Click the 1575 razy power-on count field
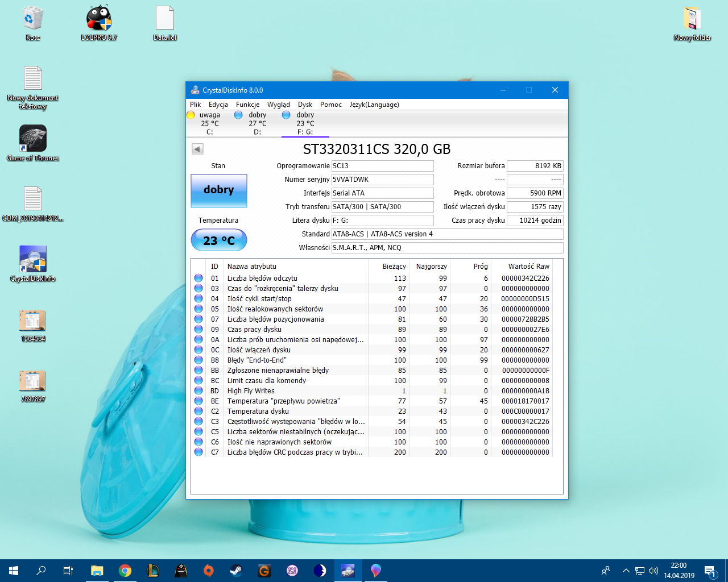The height and width of the screenshot is (582, 728). click(535, 207)
